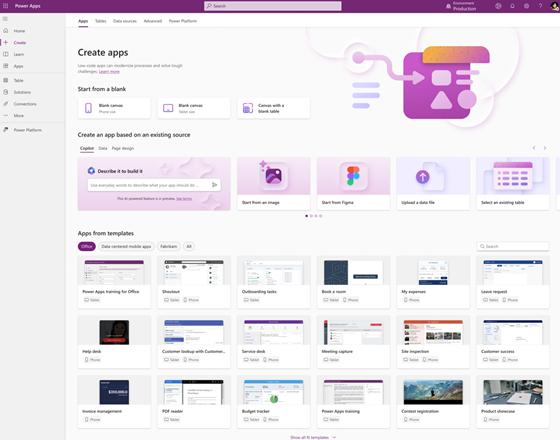Switch to the Tables tab
560x440 pixels.
[x=100, y=21]
